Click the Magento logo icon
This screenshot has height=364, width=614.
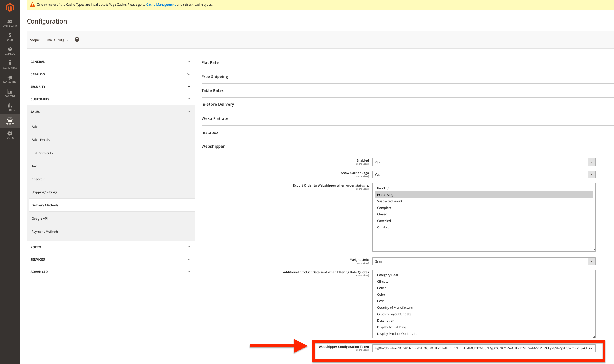(x=10, y=7)
